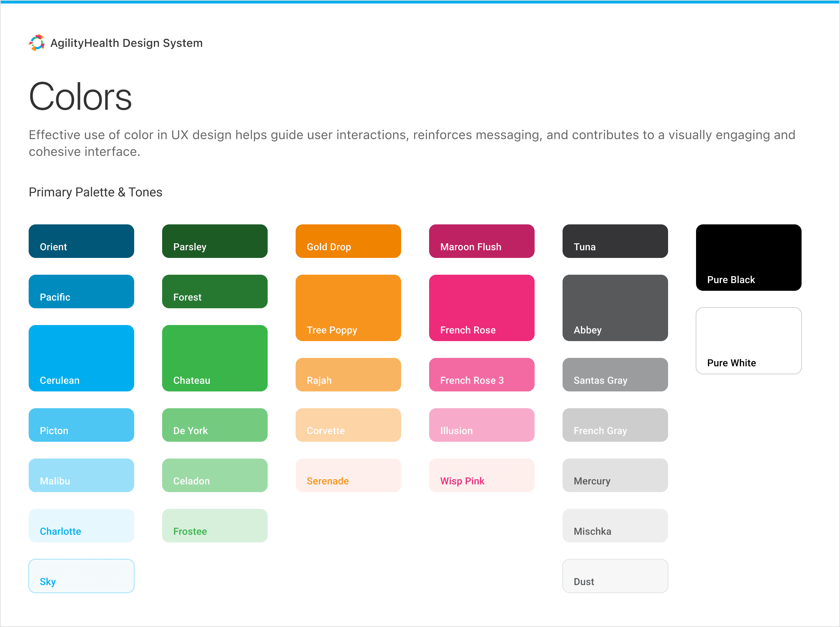This screenshot has height=627, width=840.
Task: Click the Tree Poppy swatch
Action: [348, 308]
